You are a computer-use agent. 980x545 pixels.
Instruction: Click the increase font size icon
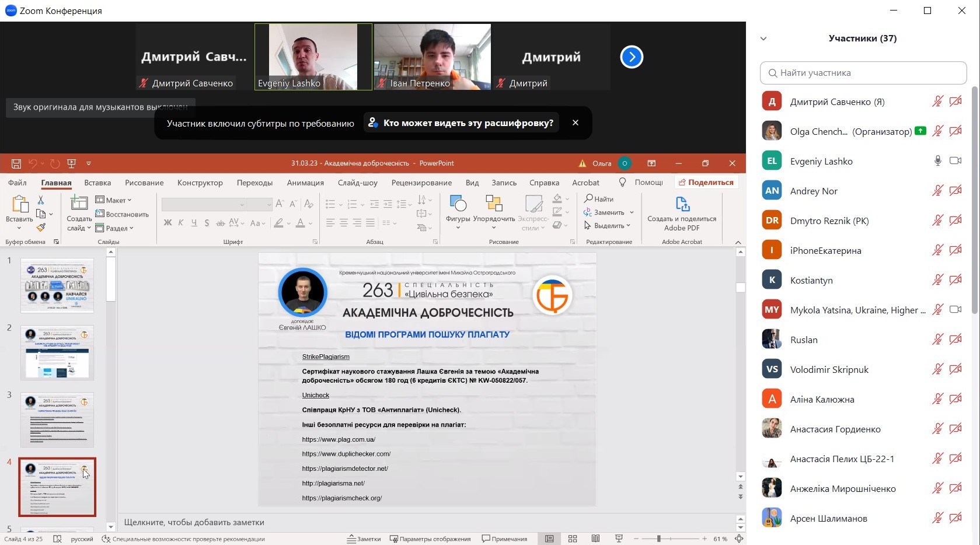pos(280,204)
